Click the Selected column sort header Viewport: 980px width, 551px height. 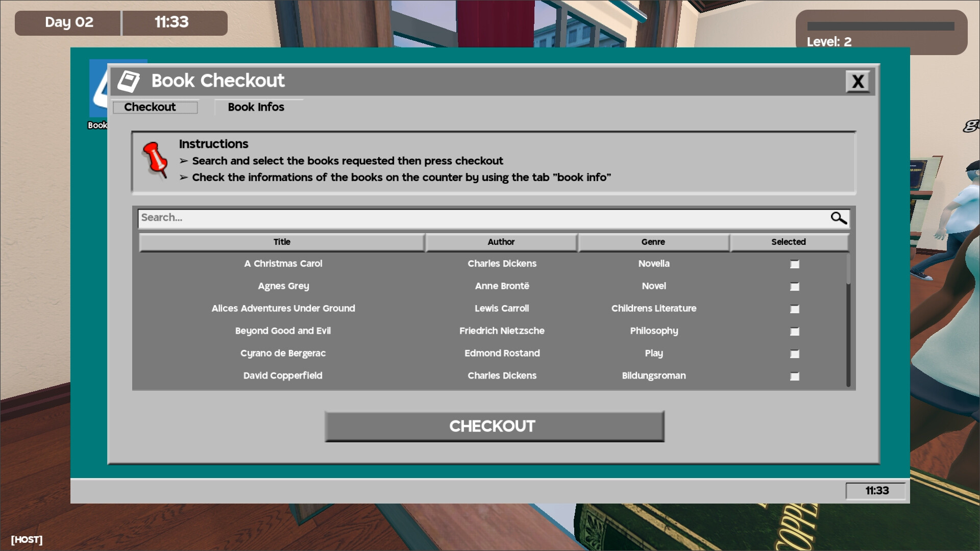[x=788, y=241]
